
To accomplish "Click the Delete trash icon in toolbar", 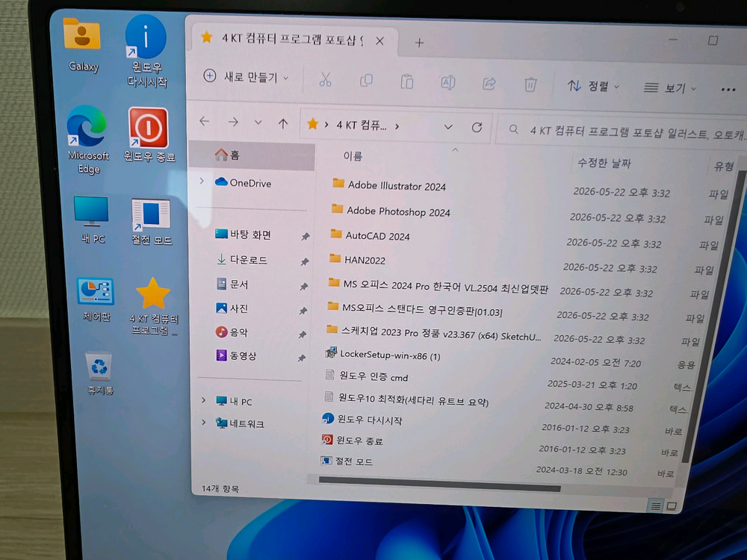I will tap(530, 85).
